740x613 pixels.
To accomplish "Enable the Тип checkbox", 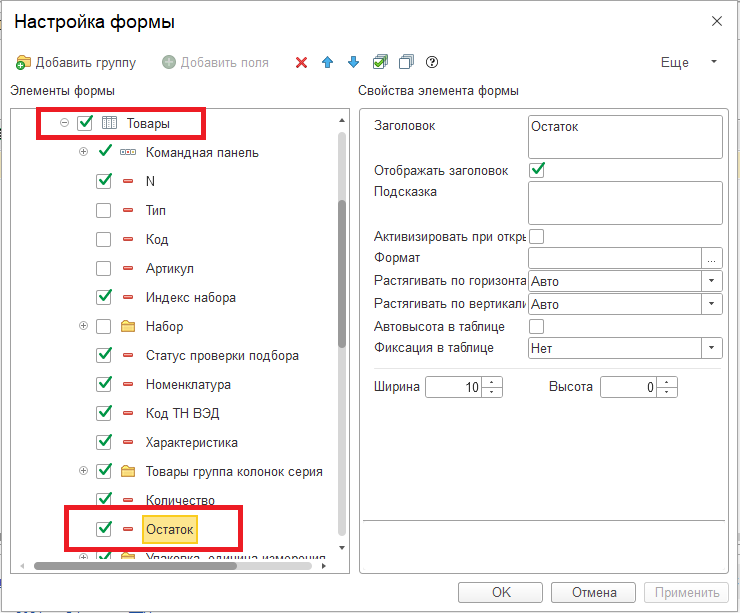I will tap(103, 210).
